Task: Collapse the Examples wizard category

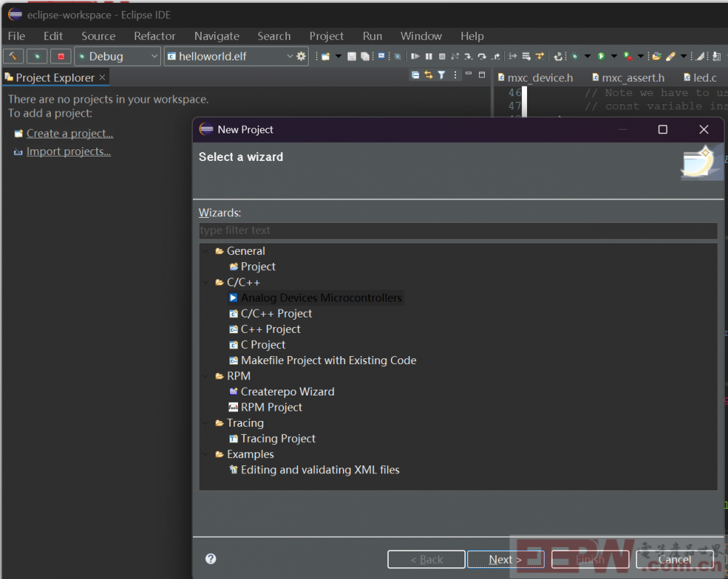Action: (206, 454)
